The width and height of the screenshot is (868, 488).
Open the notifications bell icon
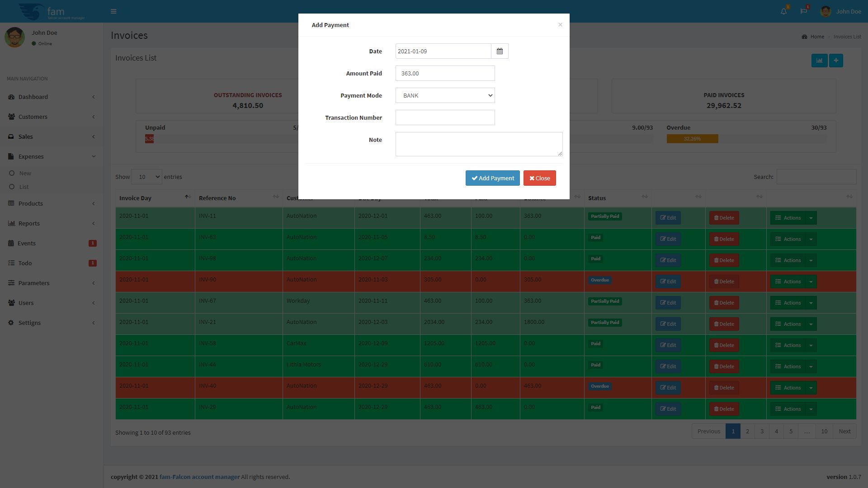783,11
